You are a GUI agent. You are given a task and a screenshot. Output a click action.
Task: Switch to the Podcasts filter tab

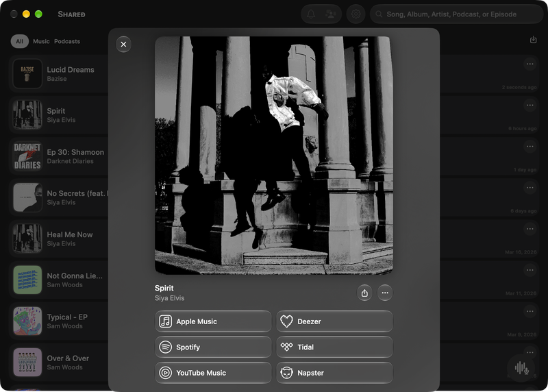pos(67,41)
